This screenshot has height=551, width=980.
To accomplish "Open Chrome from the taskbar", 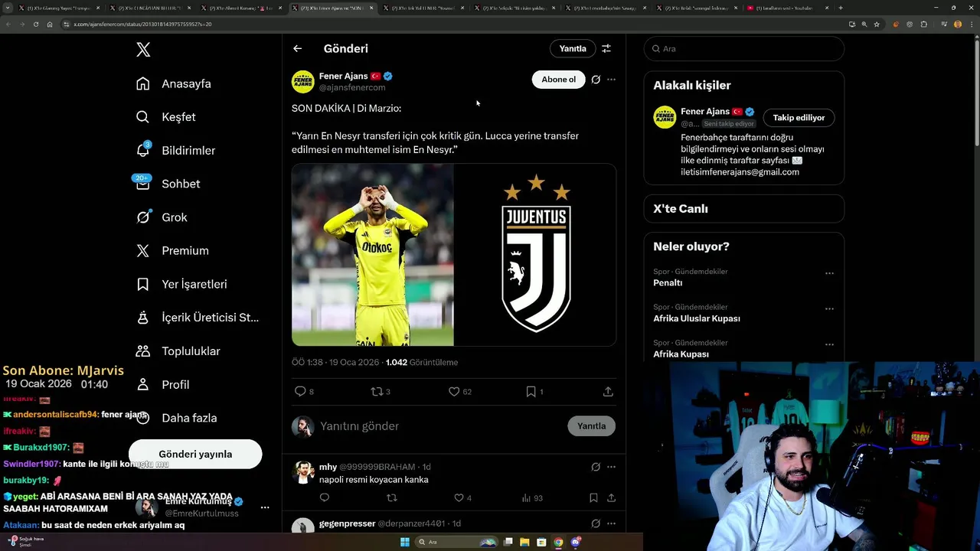I will 558,542.
